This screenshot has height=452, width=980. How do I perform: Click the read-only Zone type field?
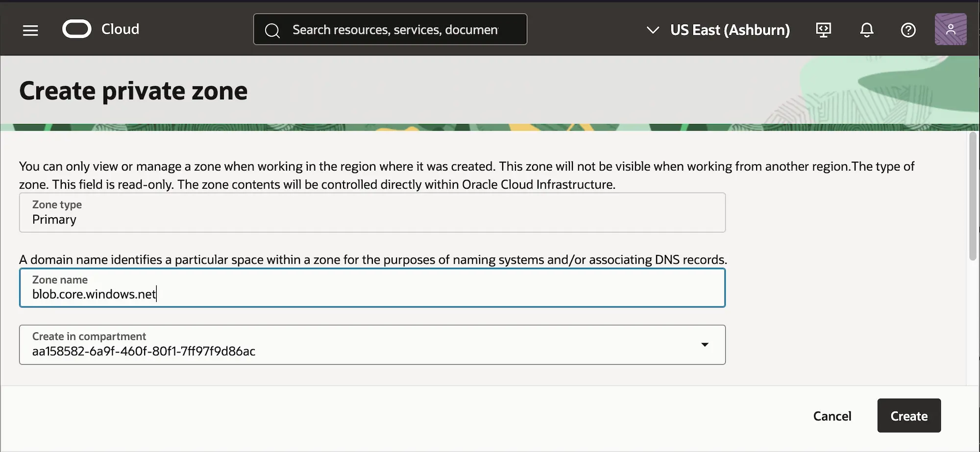[372, 213]
